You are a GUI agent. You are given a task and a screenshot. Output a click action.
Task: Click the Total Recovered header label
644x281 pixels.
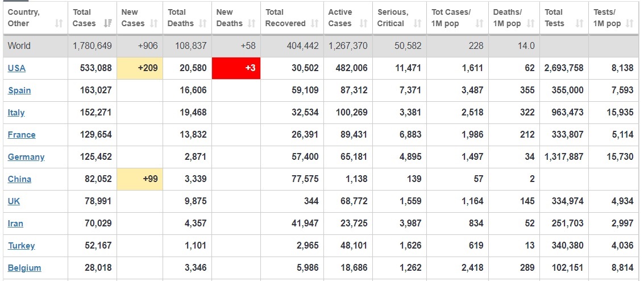(x=285, y=18)
